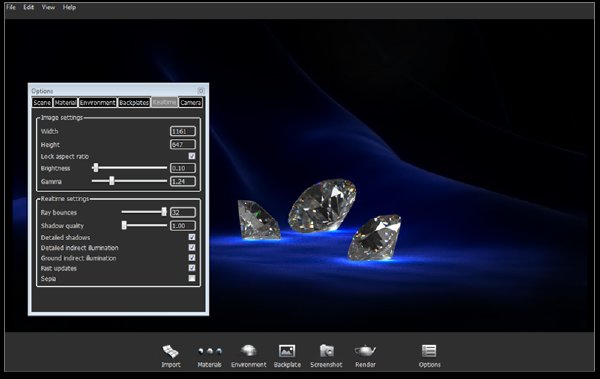The image size is (600, 379).
Task: Take a Screenshot with the camera icon
Action: click(326, 351)
